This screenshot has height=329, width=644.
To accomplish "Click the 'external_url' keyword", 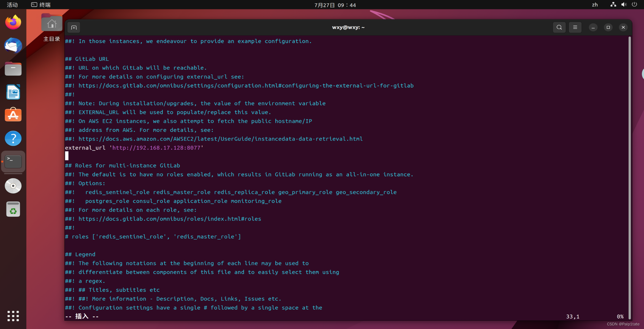I will tap(85, 148).
